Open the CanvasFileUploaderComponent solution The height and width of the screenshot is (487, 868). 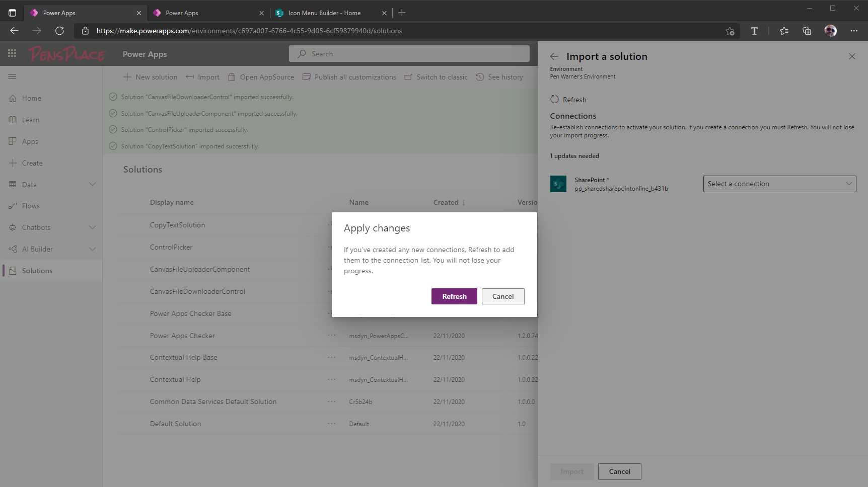(200, 269)
